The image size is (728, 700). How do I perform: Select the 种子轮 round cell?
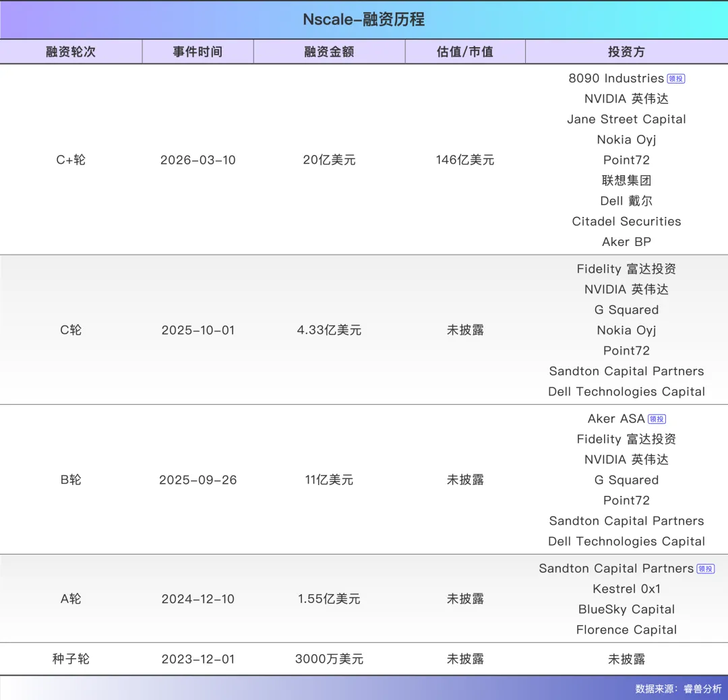point(71,659)
